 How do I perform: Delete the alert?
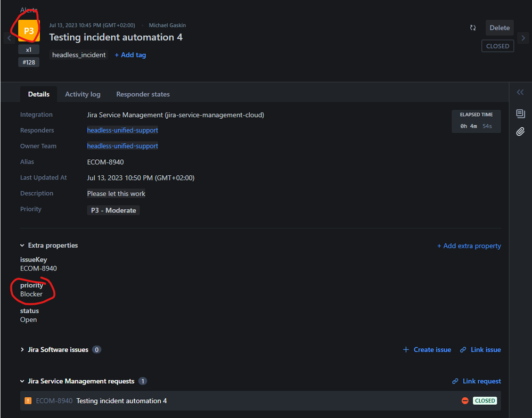coord(500,28)
